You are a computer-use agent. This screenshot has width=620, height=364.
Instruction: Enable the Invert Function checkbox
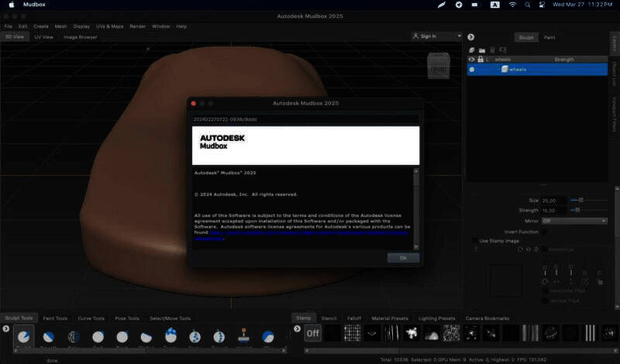tap(545, 232)
